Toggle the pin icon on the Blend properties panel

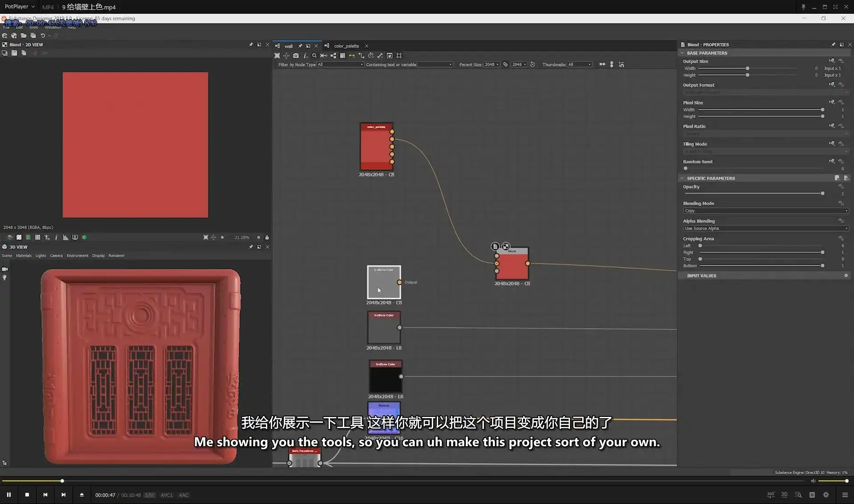point(833,44)
